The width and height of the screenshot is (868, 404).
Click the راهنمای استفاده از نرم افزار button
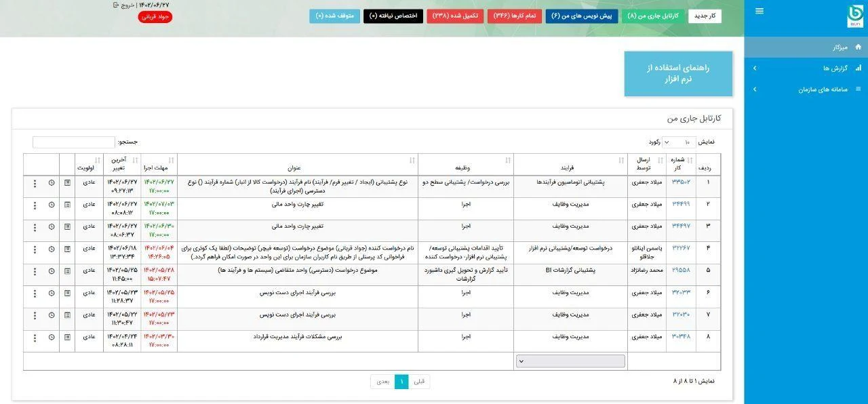678,74
